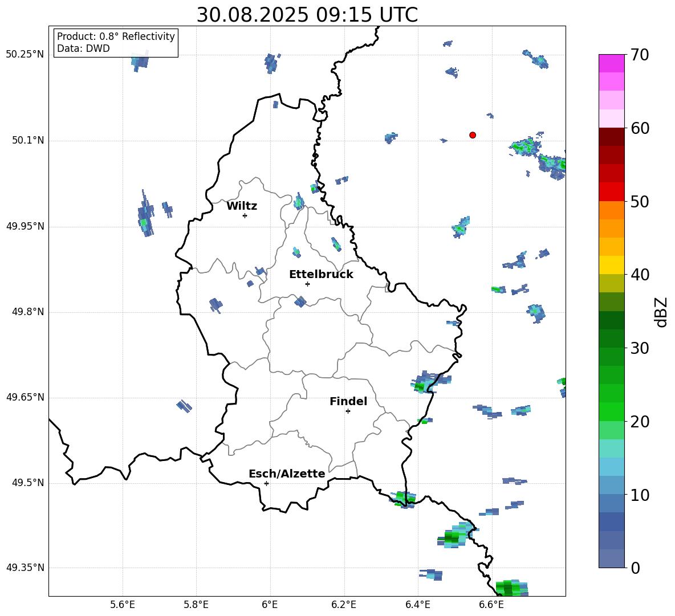The width and height of the screenshot is (675, 616).
Task: Click the red circle radar site marker
Action: [x=472, y=135]
